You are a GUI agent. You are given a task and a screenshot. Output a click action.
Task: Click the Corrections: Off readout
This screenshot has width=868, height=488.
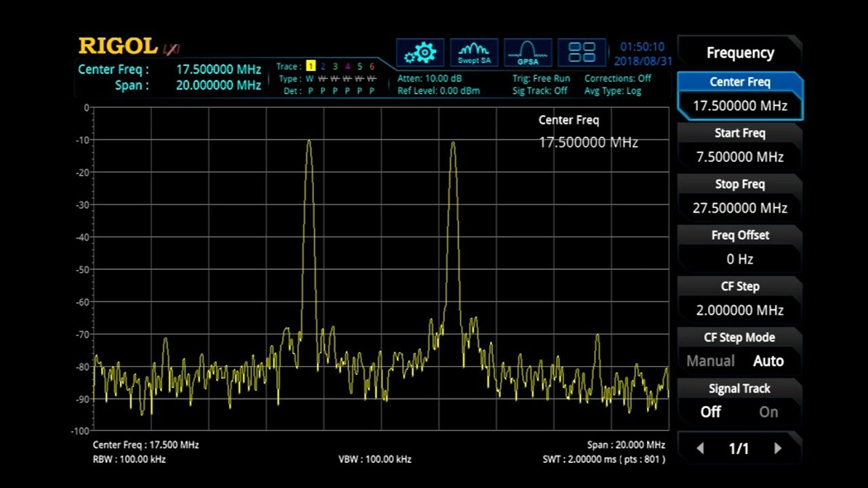pos(618,79)
